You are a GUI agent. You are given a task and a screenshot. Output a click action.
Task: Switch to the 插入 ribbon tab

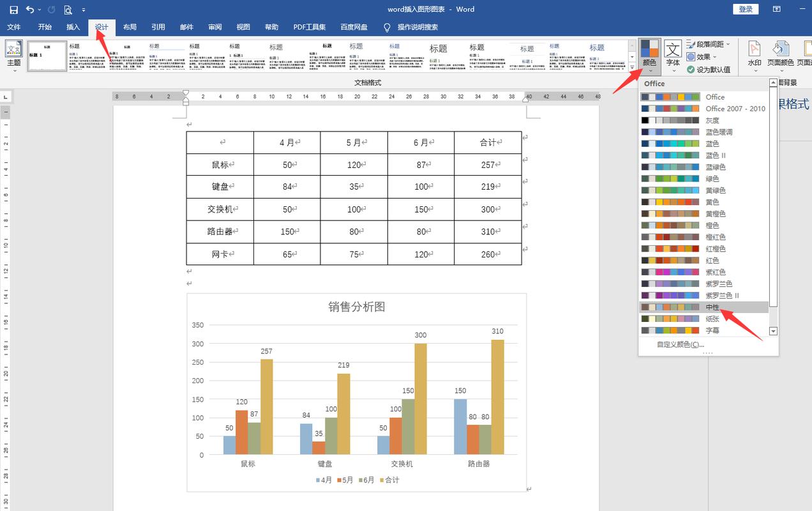point(73,27)
